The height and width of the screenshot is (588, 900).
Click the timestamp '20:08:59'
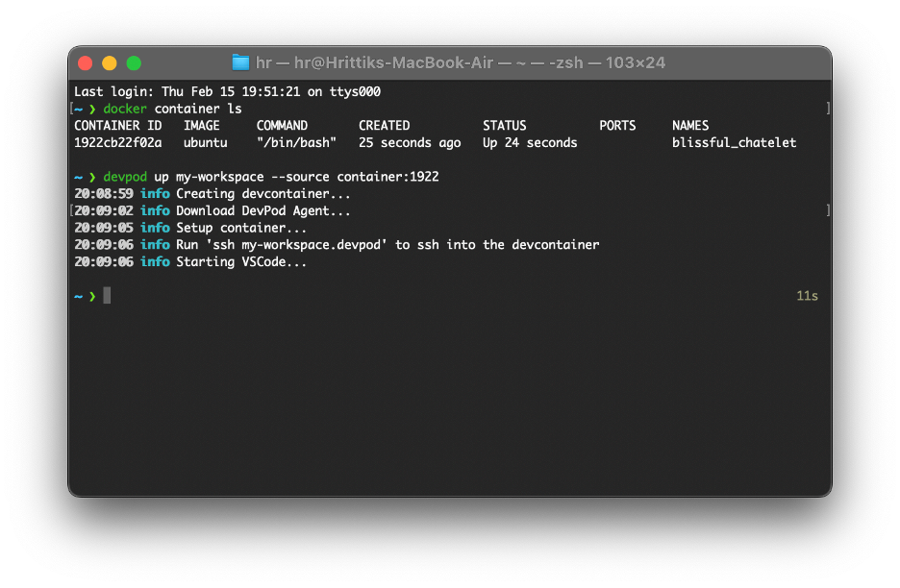pos(103,194)
